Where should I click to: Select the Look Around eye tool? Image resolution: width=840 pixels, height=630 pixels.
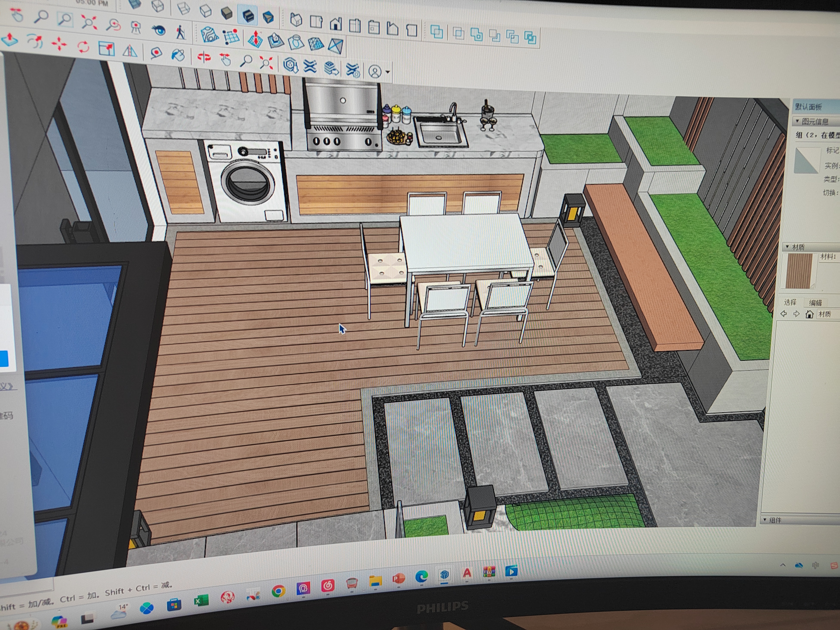pyautogui.click(x=158, y=30)
